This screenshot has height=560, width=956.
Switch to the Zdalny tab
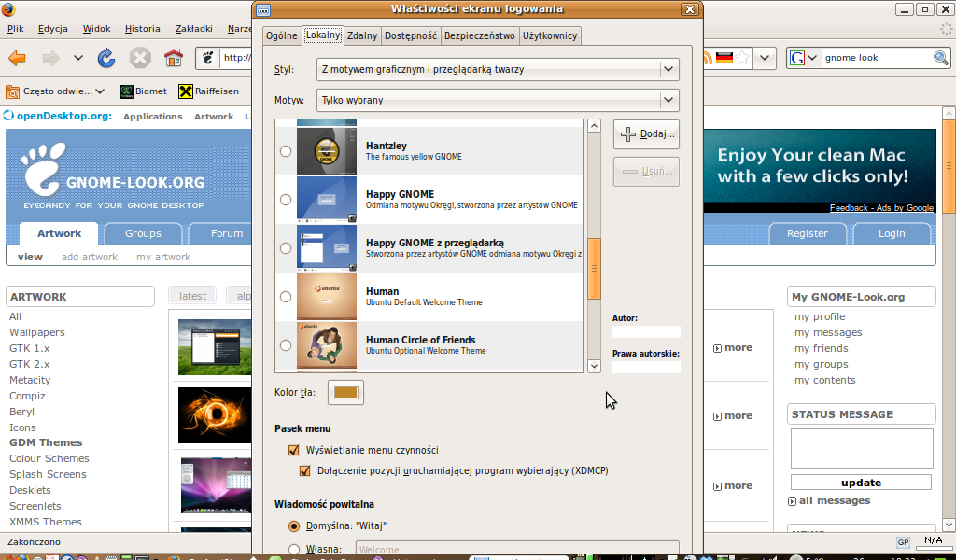click(362, 35)
